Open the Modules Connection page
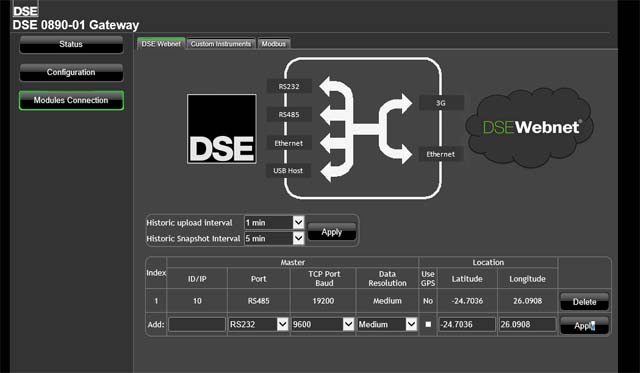 pyautogui.click(x=71, y=100)
